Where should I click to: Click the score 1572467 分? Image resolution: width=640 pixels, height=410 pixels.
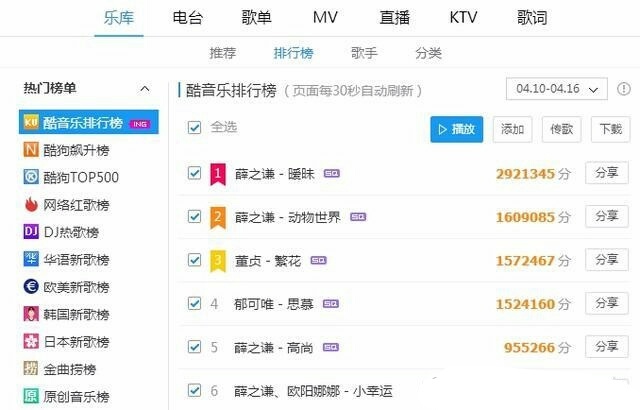(533, 261)
